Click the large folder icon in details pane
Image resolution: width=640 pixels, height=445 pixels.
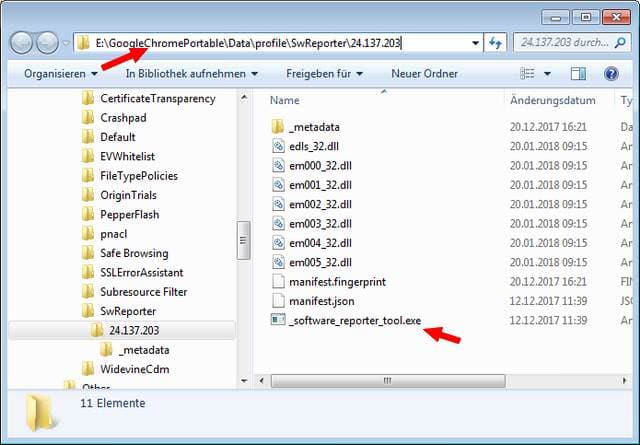pyautogui.click(x=42, y=413)
